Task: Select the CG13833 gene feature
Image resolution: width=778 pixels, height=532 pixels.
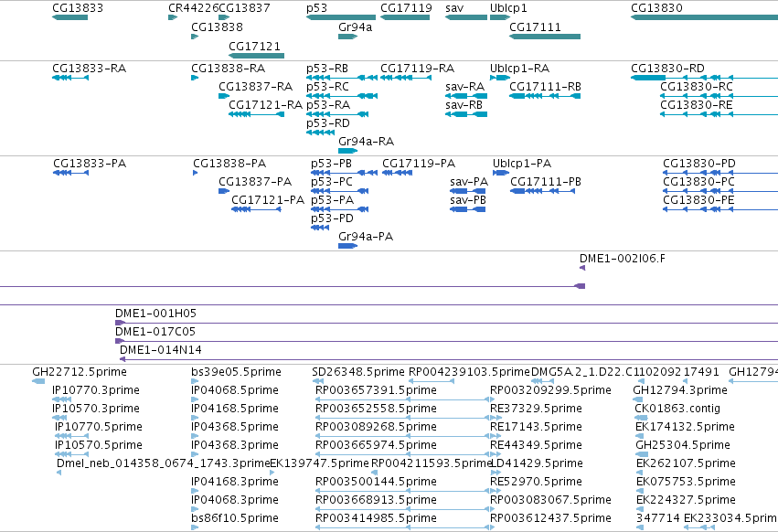Action: [70, 17]
